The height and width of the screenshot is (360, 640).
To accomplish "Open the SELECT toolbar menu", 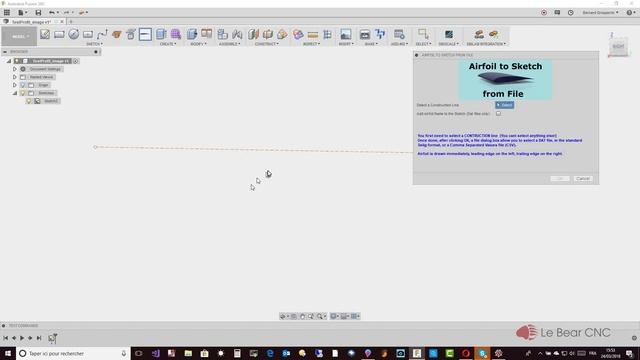I will point(423,44).
